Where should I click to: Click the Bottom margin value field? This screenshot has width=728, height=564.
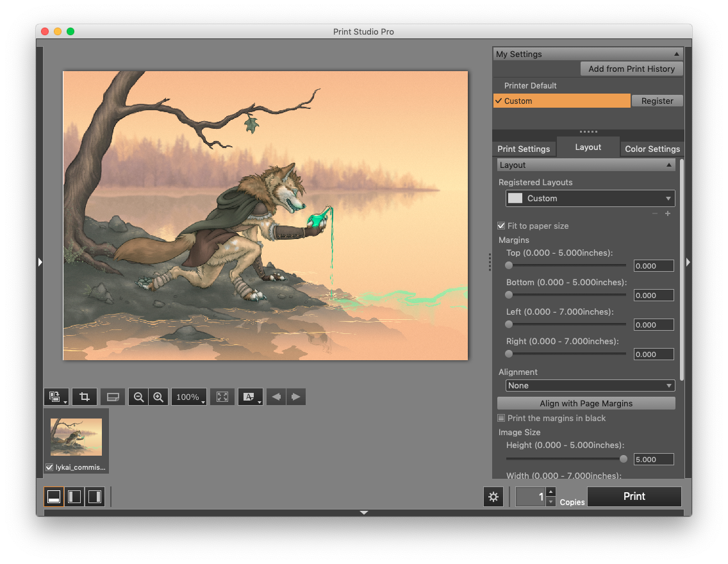[654, 295]
